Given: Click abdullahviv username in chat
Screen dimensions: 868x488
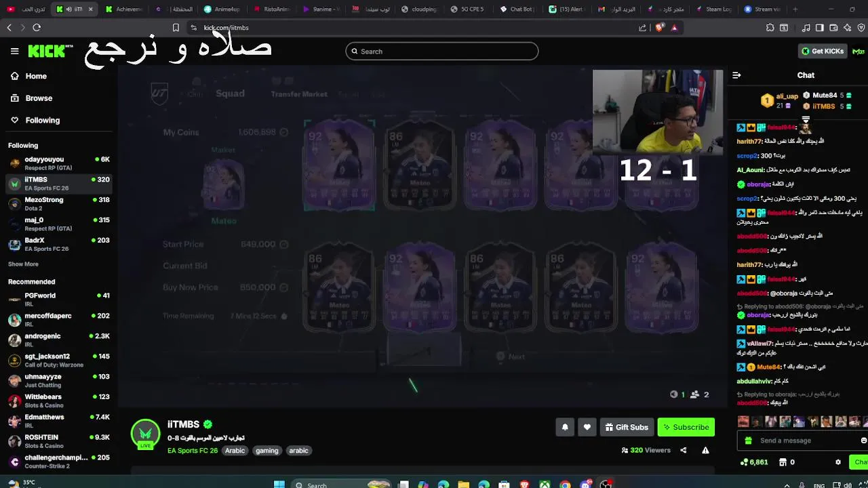Looking at the screenshot, I should point(754,382).
